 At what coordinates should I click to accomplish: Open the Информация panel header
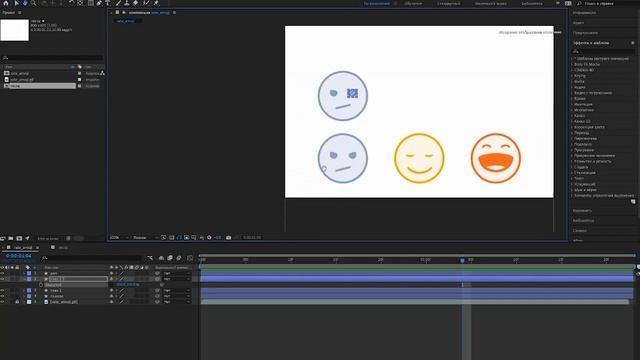(x=584, y=13)
